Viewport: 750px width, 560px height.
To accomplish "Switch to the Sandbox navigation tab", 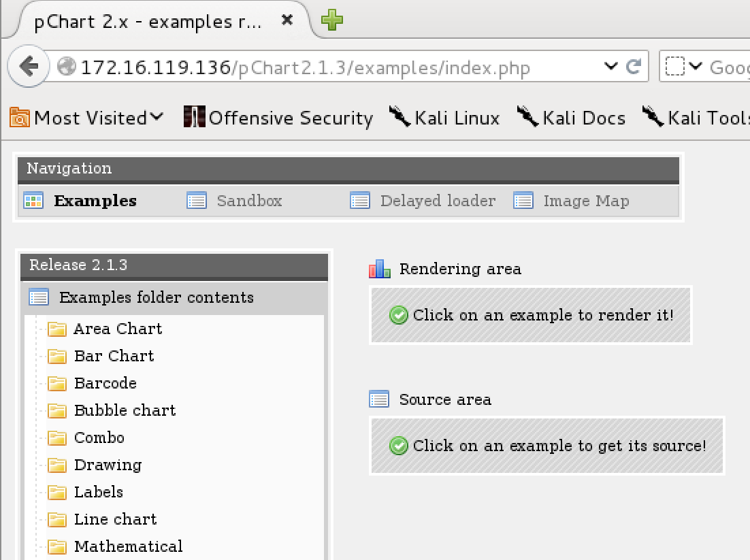I will (249, 201).
